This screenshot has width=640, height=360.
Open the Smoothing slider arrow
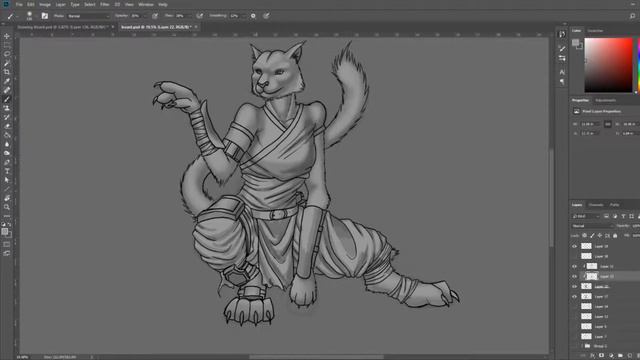point(243,16)
